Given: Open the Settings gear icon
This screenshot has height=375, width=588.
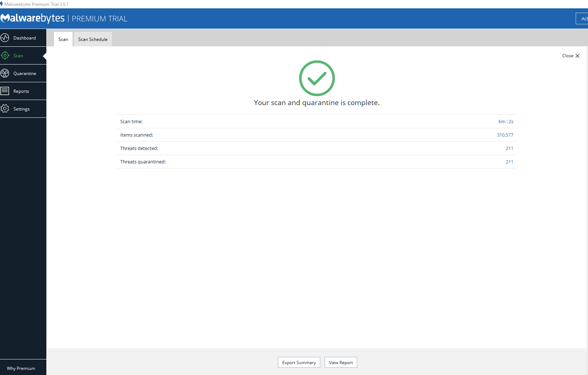Looking at the screenshot, I should coord(5,109).
